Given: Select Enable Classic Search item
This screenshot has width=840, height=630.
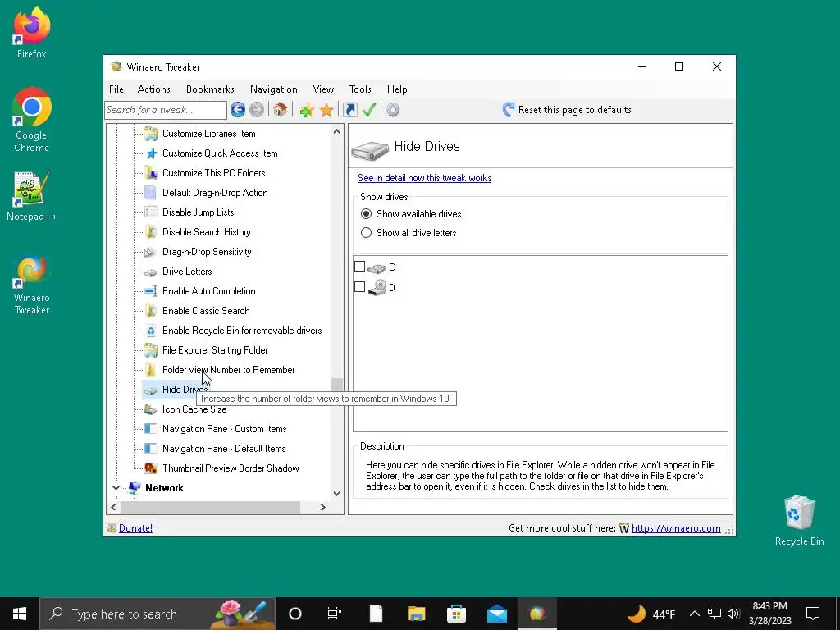Looking at the screenshot, I should (x=206, y=311).
